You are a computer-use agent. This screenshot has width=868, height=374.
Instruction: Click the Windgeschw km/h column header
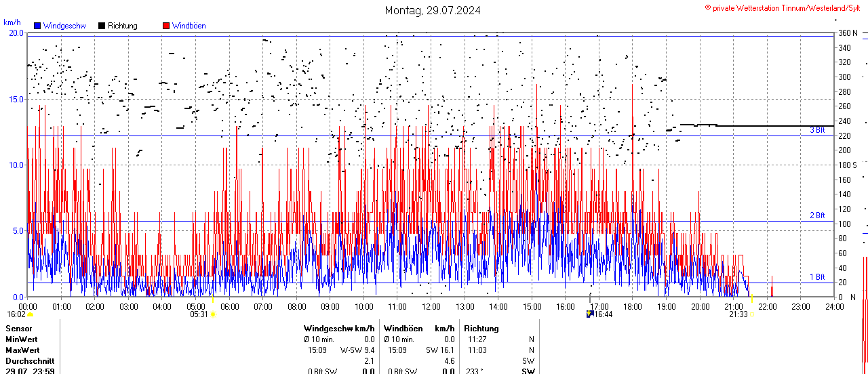pyautogui.click(x=339, y=329)
